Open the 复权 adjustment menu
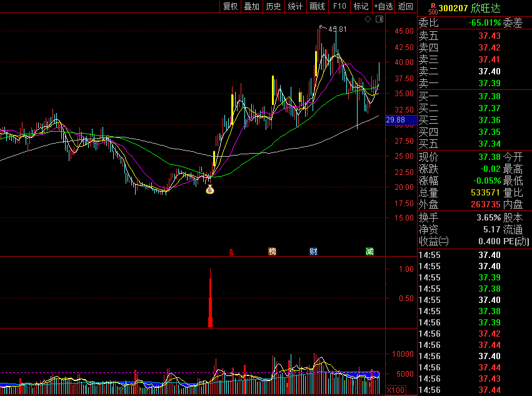Viewport: 532px width, 396px height. [231, 6]
